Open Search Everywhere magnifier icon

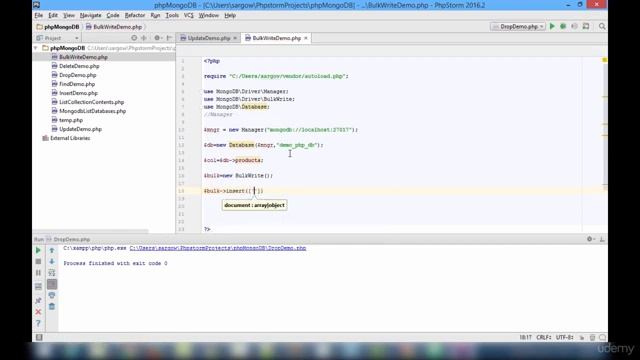click(602, 27)
